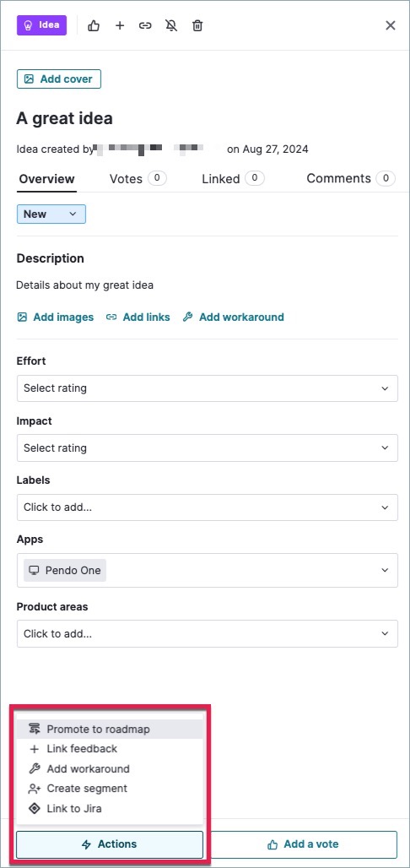Click the Labels field to add labels
410x868 pixels.
(x=208, y=507)
